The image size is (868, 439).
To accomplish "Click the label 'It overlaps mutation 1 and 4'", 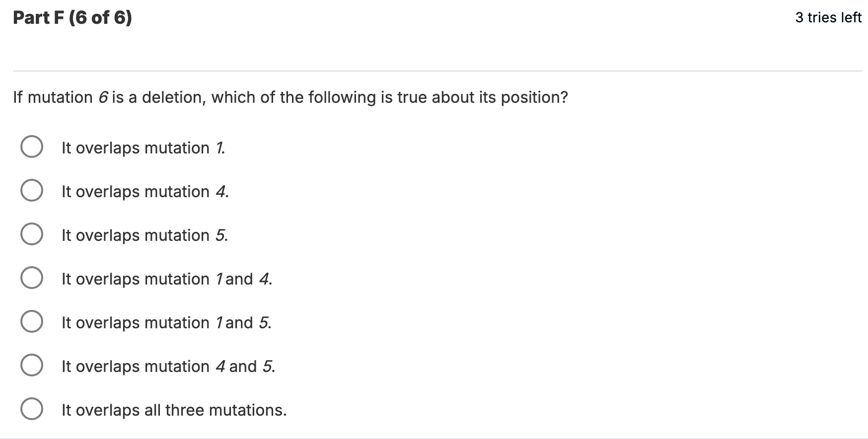I will point(165,278).
